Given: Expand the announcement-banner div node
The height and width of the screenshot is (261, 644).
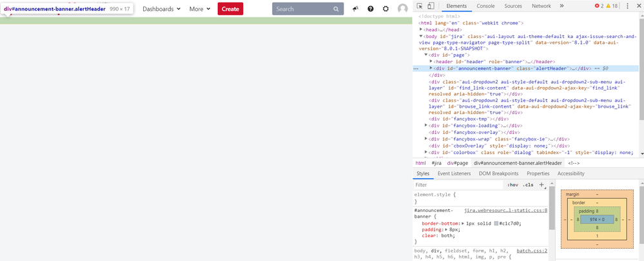Looking at the screenshot, I should click(x=431, y=68).
